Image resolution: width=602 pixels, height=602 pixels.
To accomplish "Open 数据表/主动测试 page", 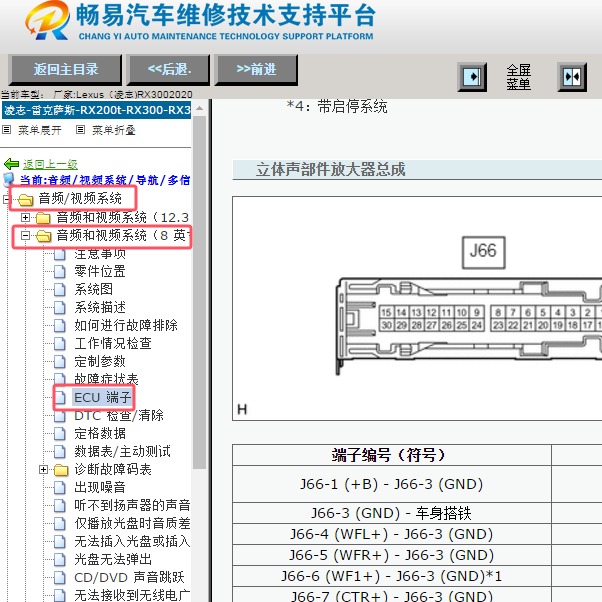I will click(122, 452).
